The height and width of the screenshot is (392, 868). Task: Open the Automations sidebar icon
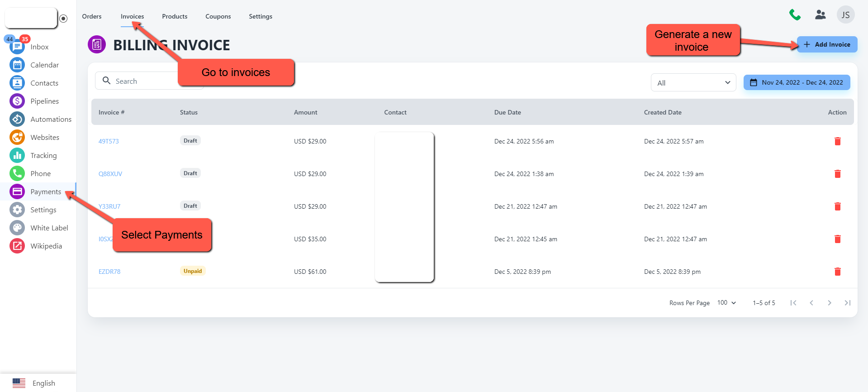[17, 119]
